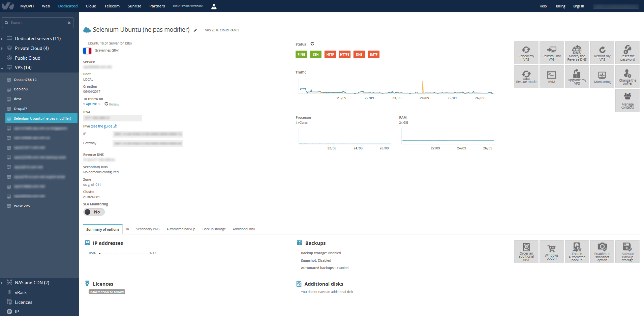Switch to Secondary DNS tab
This screenshot has width=644, height=316.
pos(148,229)
